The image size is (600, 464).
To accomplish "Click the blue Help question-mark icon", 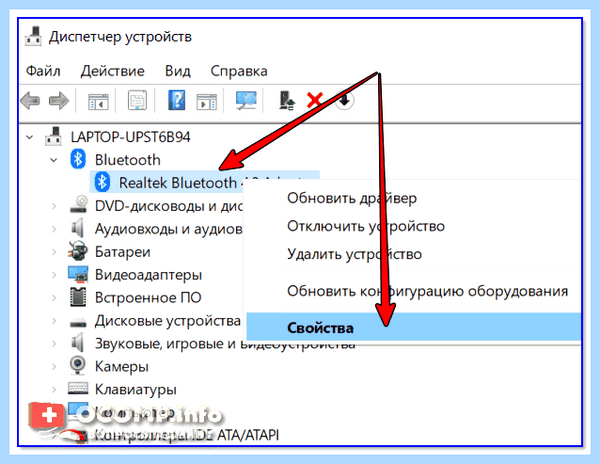I will tap(176, 101).
